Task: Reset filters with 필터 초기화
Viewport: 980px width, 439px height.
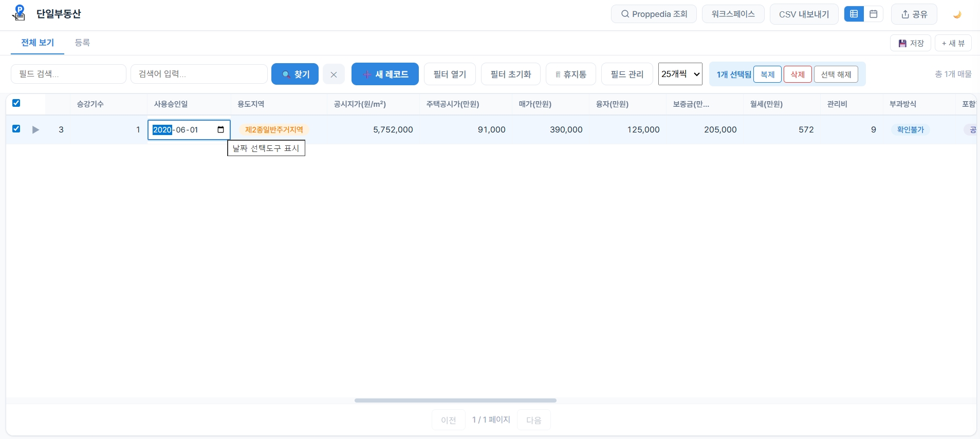Action: point(511,74)
